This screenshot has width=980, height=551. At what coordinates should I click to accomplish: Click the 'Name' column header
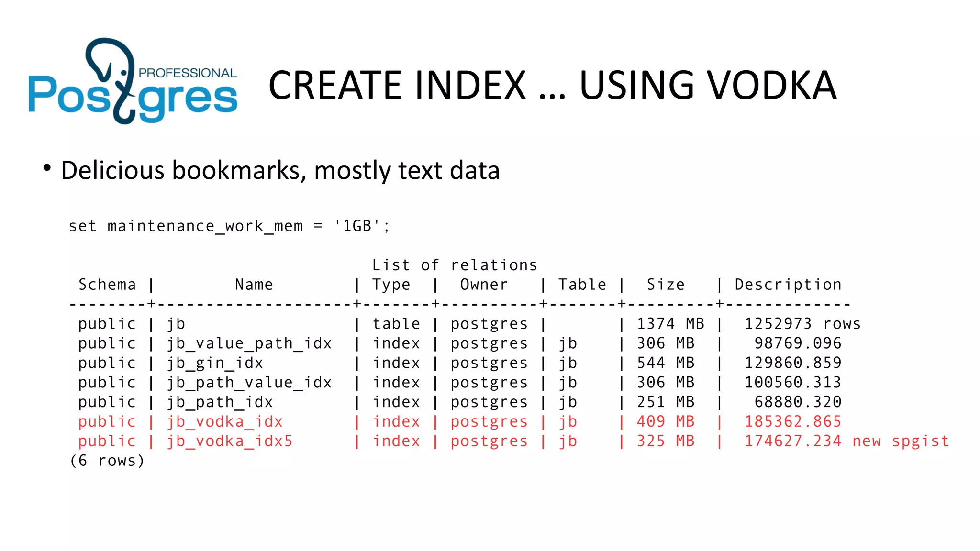pyautogui.click(x=254, y=285)
